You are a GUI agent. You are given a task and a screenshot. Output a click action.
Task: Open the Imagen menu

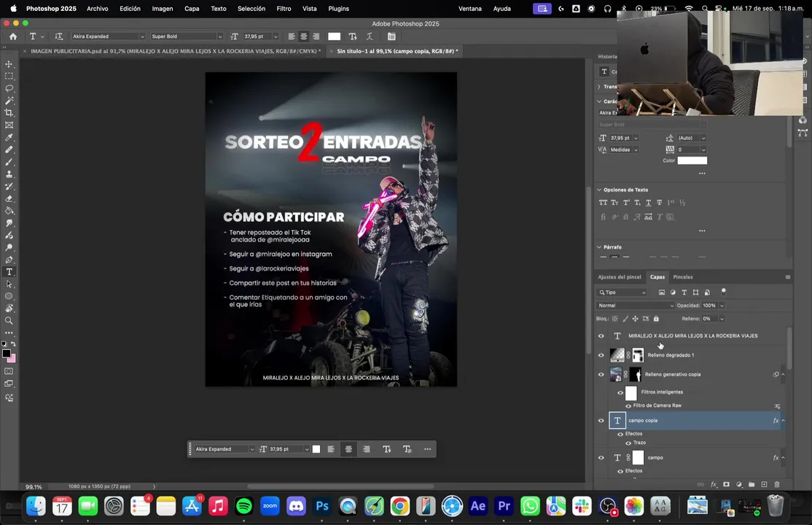[162, 8]
